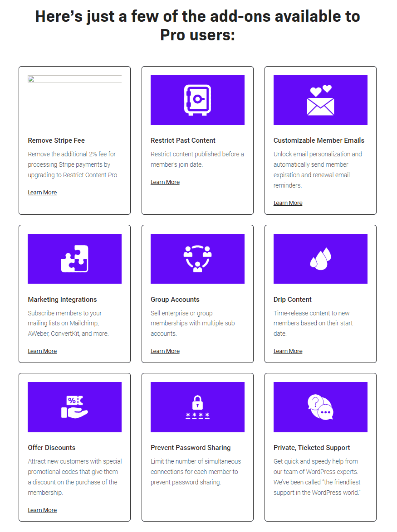Click the chat bubbles support icon

(x=320, y=407)
